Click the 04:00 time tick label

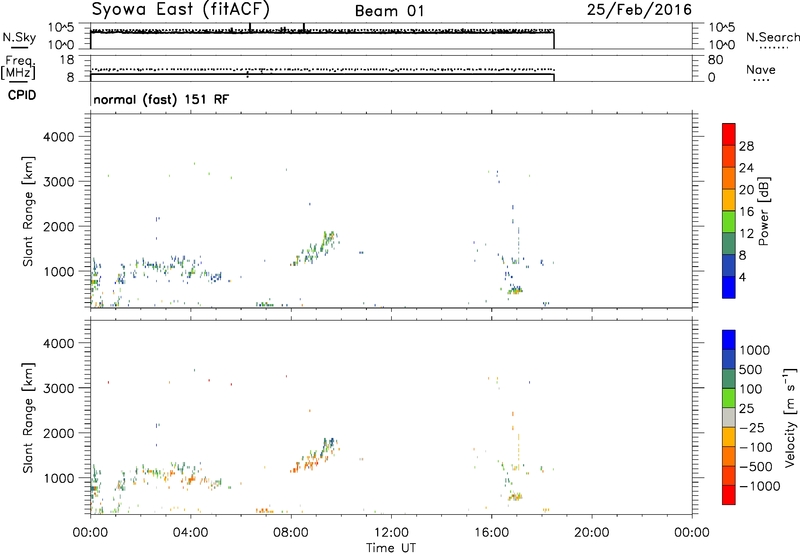coord(191,533)
